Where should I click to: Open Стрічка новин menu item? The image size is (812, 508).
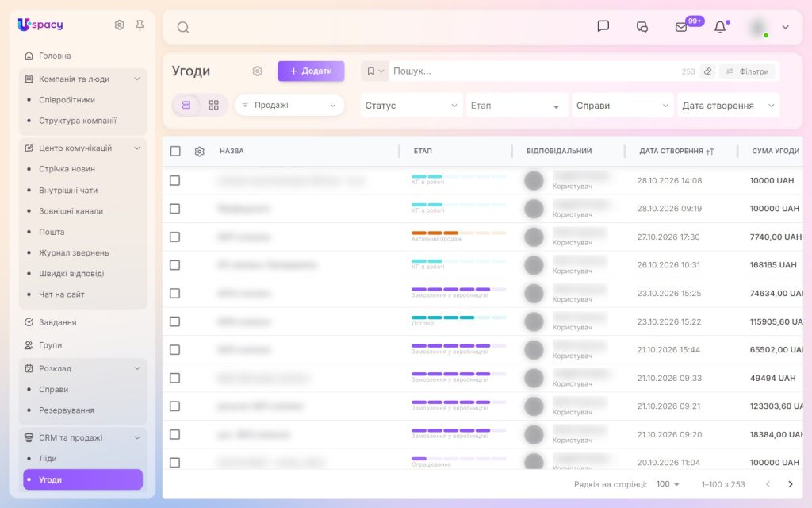[82, 169]
